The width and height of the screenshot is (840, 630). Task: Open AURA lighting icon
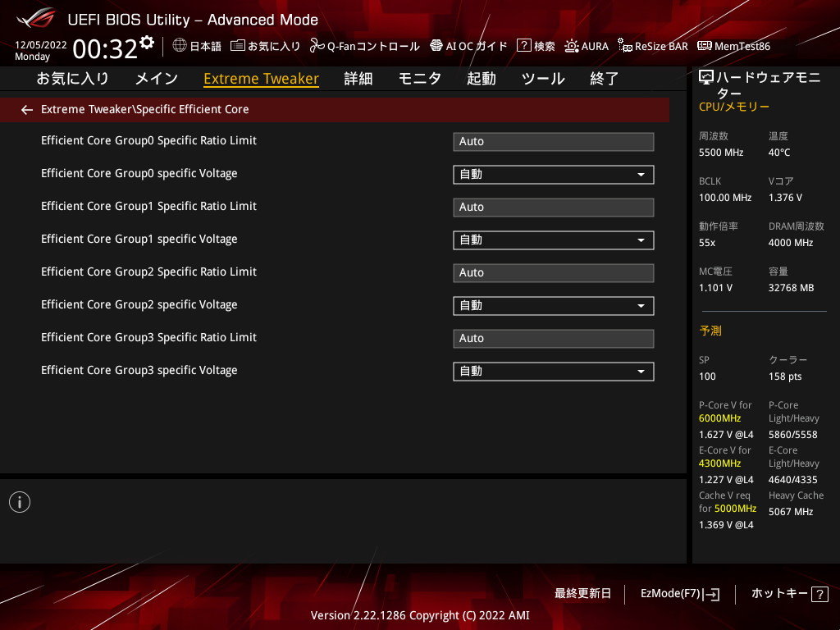click(x=572, y=46)
